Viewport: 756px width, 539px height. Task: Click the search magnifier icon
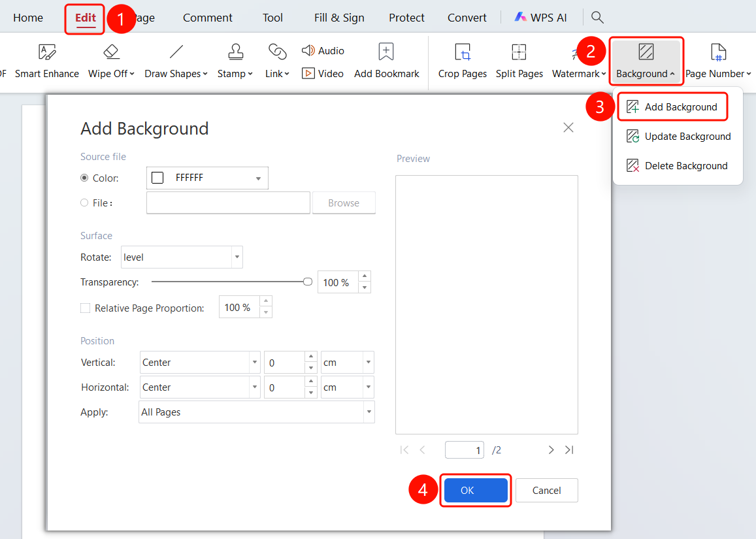[x=597, y=18]
